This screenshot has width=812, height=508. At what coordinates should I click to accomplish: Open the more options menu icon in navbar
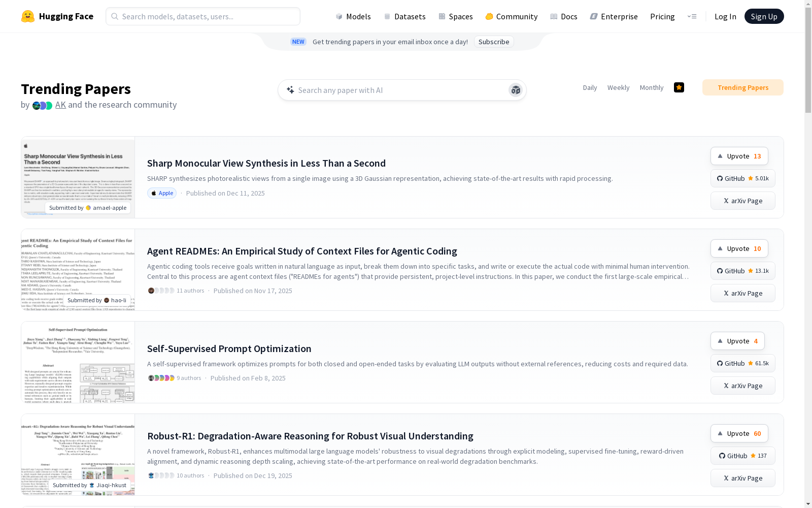coord(692,16)
